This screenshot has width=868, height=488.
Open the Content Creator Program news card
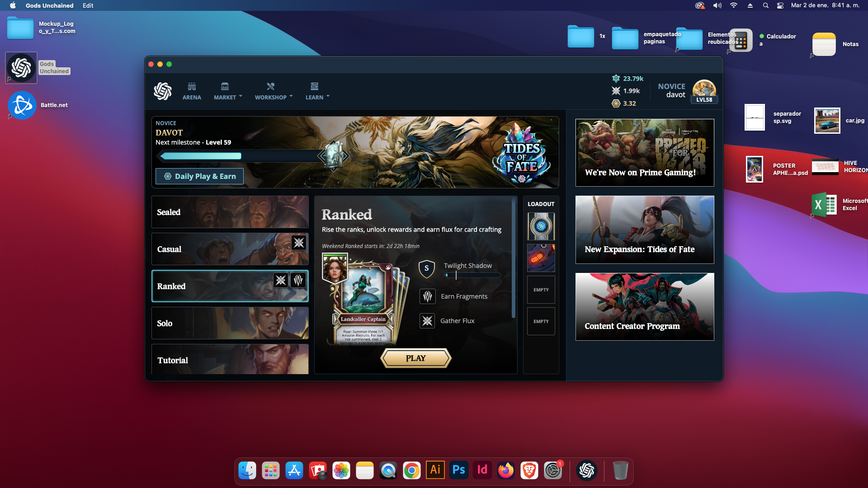click(645, 306)
